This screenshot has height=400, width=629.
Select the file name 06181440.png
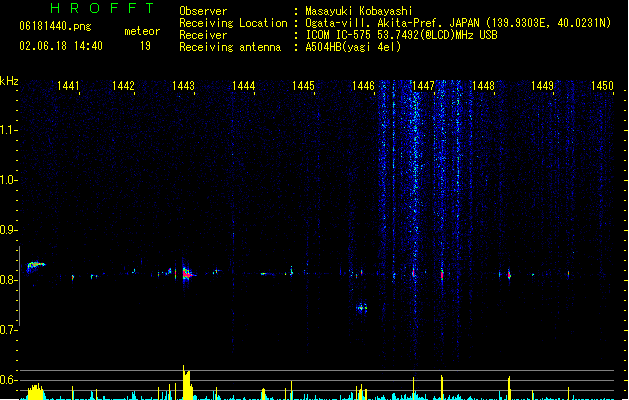(x=55, y=26)
